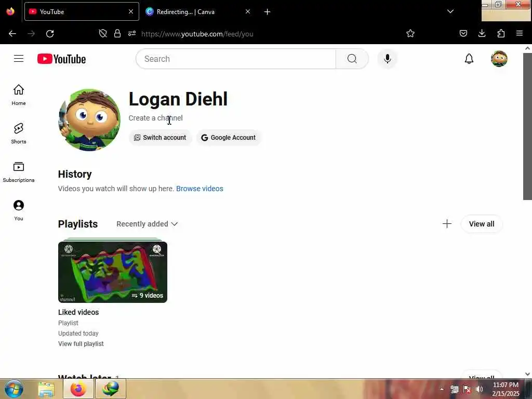Image resolution: width=532 pixels, height=399 pixels.
Task: Open the Google Account button
Action: point(229,137)
